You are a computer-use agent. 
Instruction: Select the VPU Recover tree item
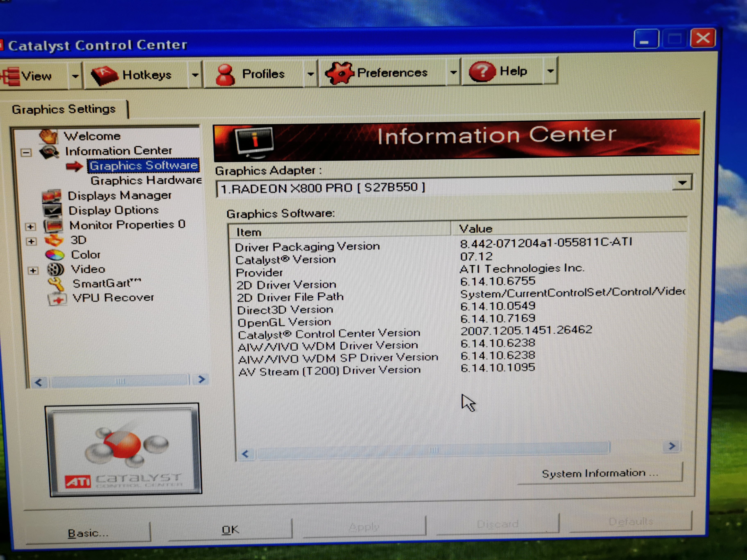click(113, 298)
